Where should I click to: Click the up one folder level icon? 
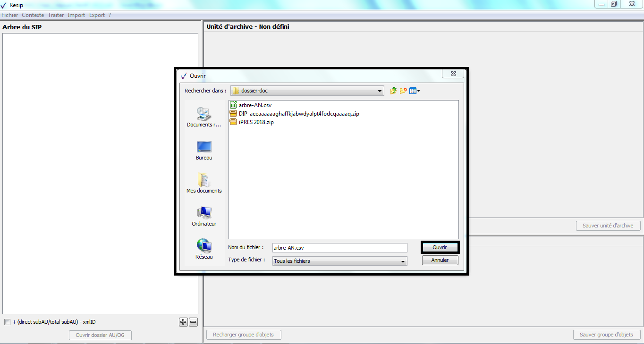[393, 91]
